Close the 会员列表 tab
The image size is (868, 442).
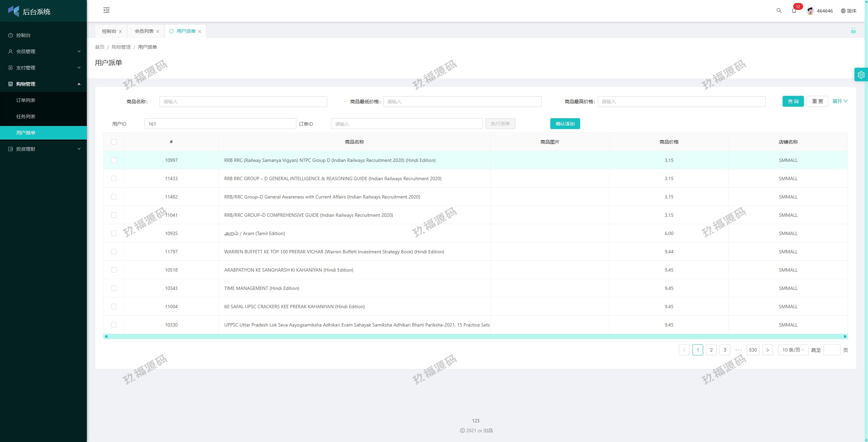point(158,31)
